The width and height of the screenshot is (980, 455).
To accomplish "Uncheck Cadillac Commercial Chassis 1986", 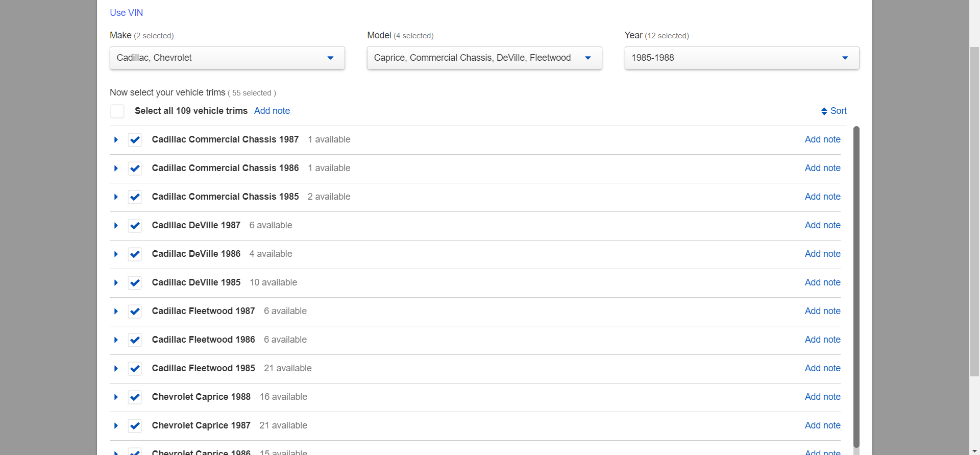I will click(135, 169).
